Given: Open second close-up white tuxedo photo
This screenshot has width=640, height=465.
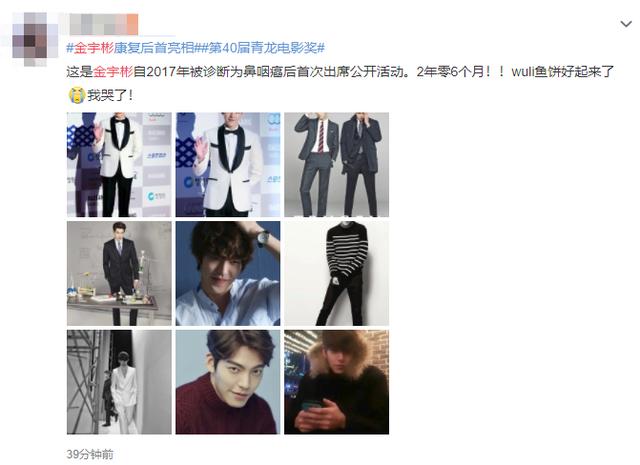Looking at the screenshot, I should tap(228, 165).
